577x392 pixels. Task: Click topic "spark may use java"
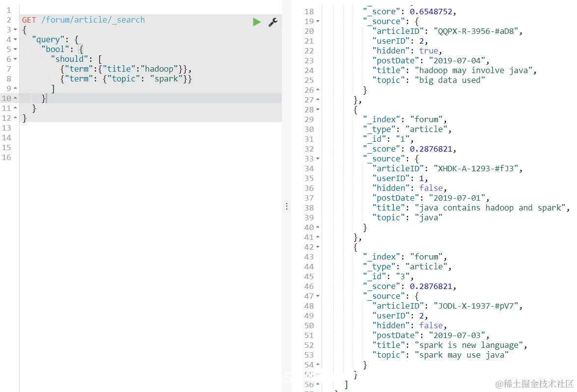462,355
